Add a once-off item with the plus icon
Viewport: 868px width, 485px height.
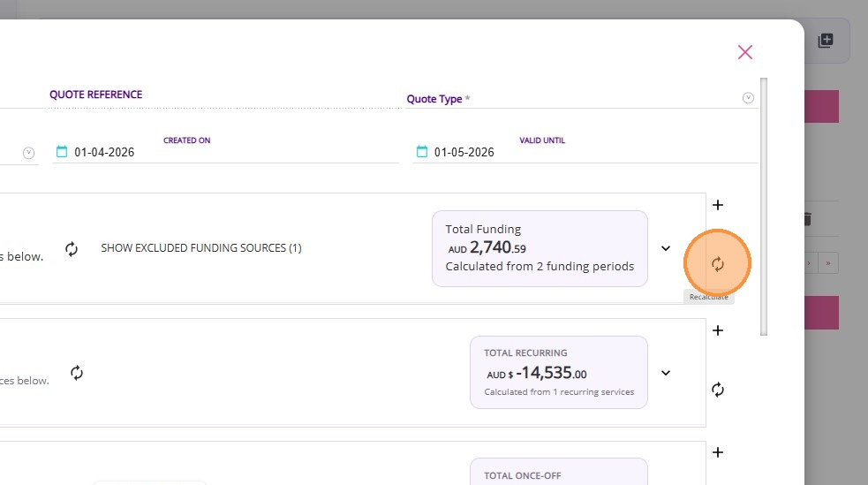tap(718, 452)
